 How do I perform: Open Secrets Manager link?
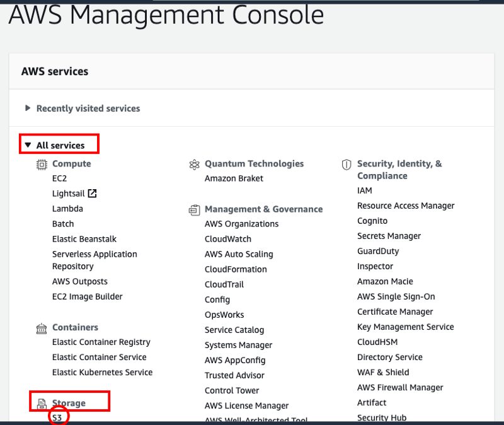click(389, 236)
